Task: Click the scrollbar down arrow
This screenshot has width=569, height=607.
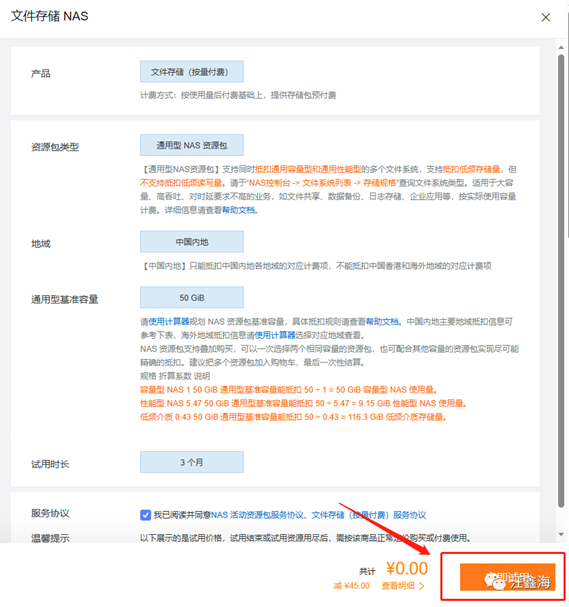Action: tap(561, 535)
